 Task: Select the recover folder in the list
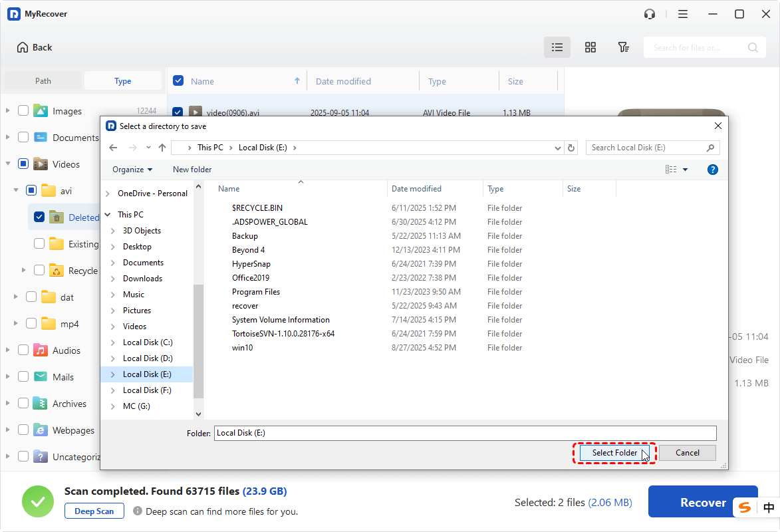[245, 306]
